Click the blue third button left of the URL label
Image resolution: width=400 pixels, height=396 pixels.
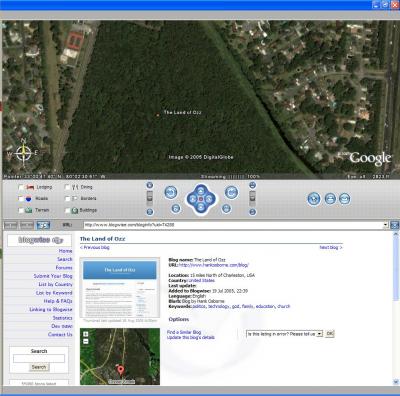click(x=43, y=225)
